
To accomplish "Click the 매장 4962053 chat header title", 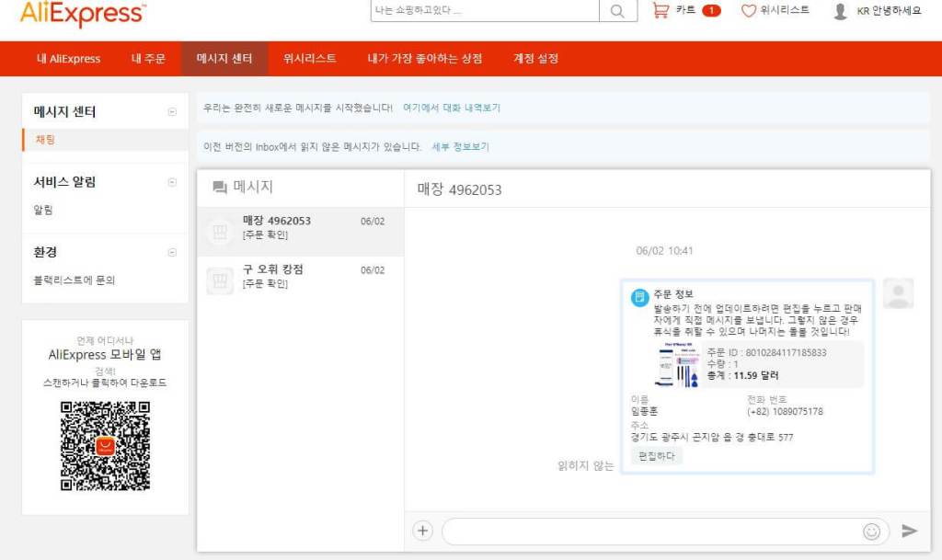I will click(x=460, y=189).
